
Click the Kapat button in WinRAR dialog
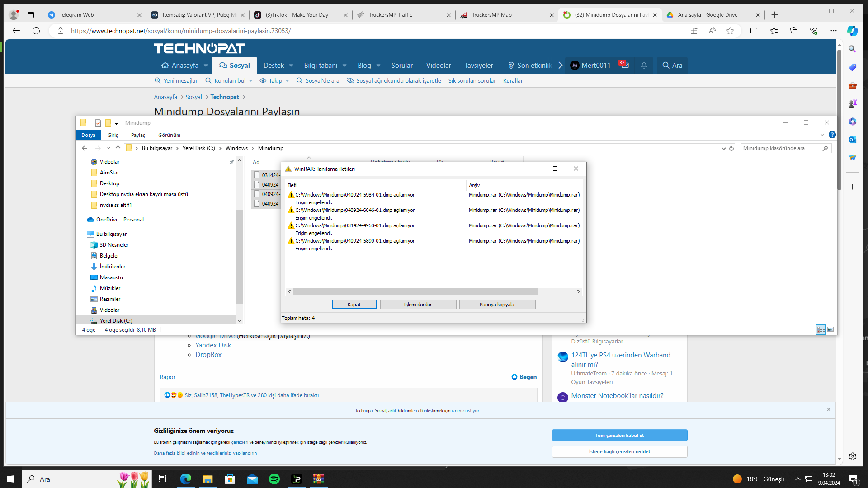tap(354, 305)
